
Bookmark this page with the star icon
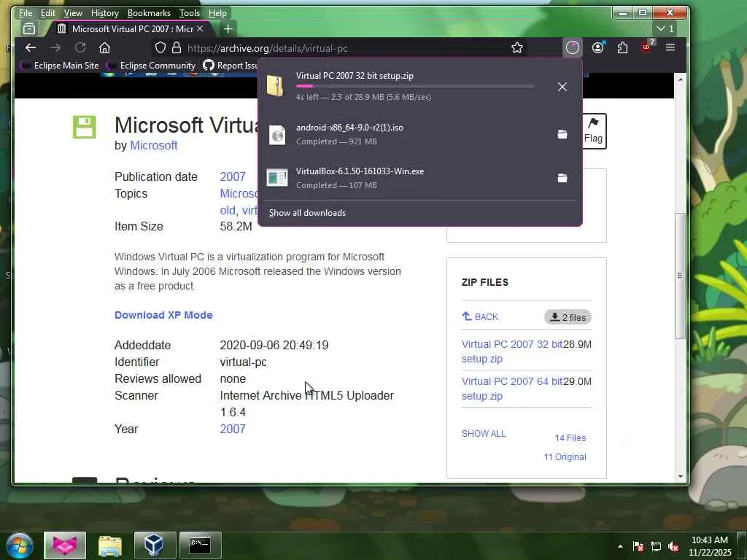tap(517, 47)
